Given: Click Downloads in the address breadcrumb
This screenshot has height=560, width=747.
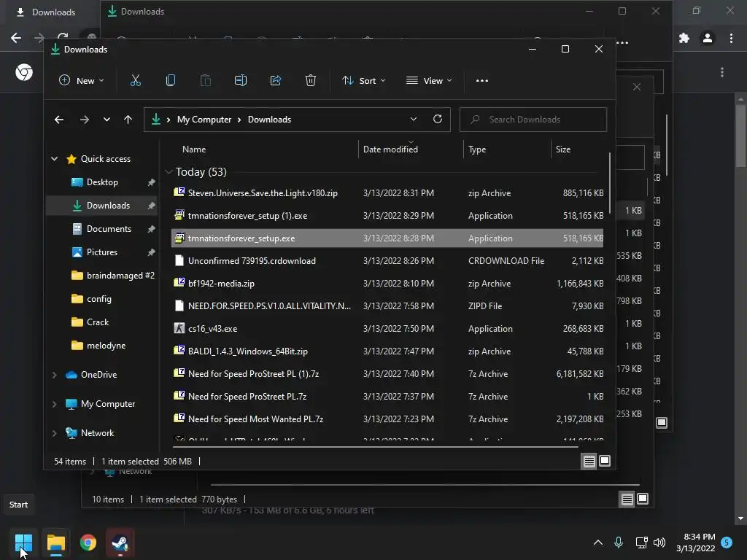Looking at the screenshot, I should [x=269, y=120].
